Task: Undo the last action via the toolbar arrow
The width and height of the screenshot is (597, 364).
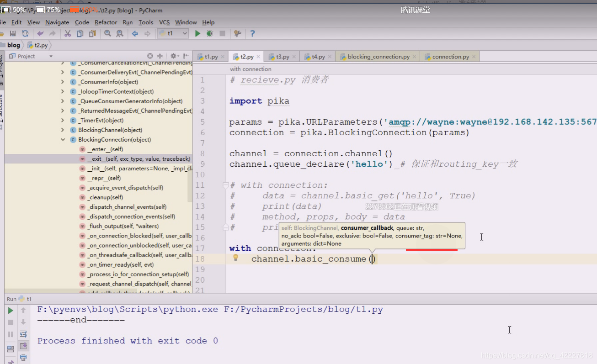Action: tap(41, 33)
